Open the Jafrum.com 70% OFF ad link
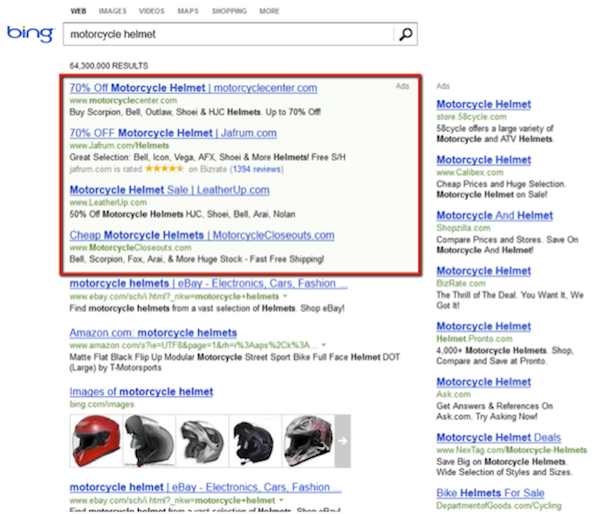Viewport: 600px width, 514px height. pos(173,133)
